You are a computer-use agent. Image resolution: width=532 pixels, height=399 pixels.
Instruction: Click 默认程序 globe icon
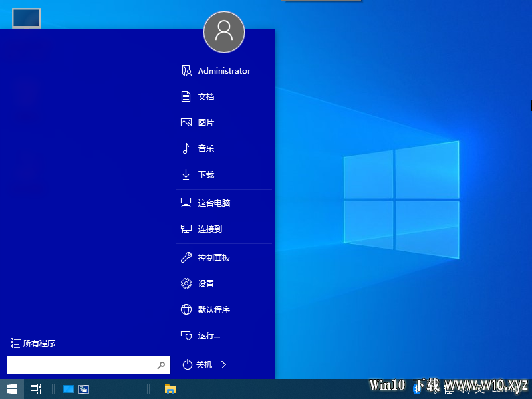coord(186,309)
